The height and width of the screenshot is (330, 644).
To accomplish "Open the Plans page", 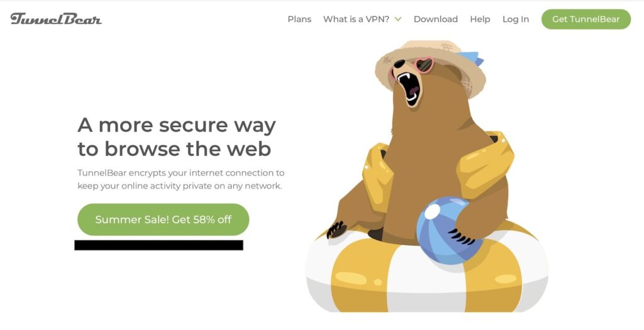I will pyautogui.click(x=299, y=19).
